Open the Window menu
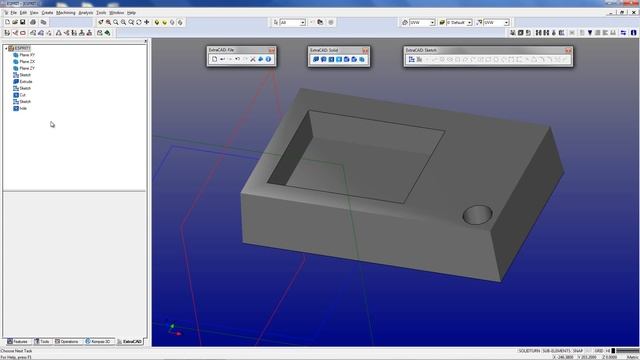The height and width of the screenshot is (360, 640). click(116, 13)
